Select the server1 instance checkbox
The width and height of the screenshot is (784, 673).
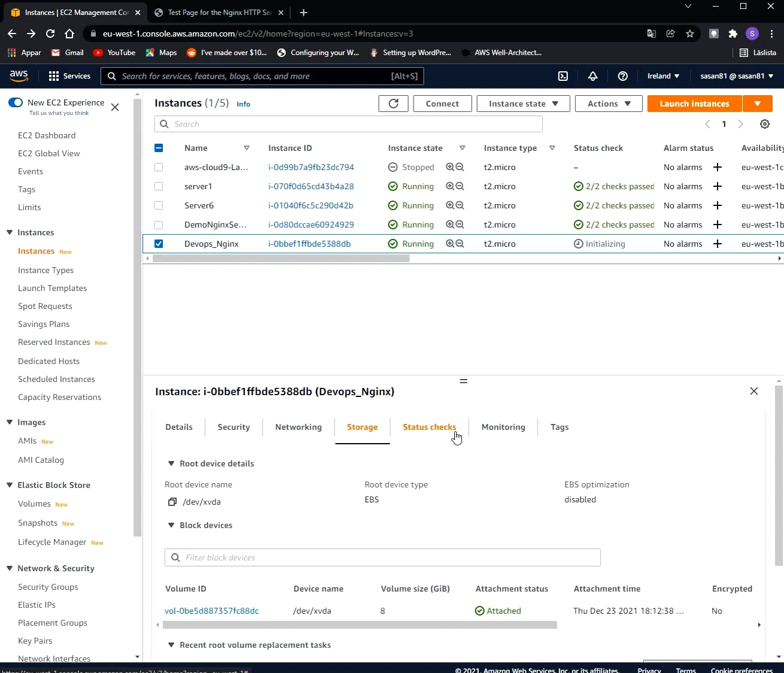click(159, 186)
